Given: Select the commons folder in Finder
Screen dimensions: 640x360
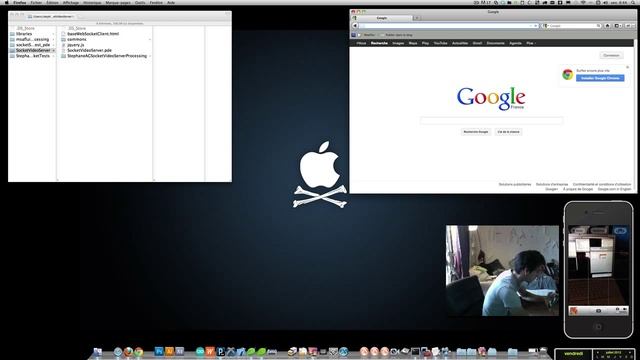Looking at the screenshot, I should point(77,39).
